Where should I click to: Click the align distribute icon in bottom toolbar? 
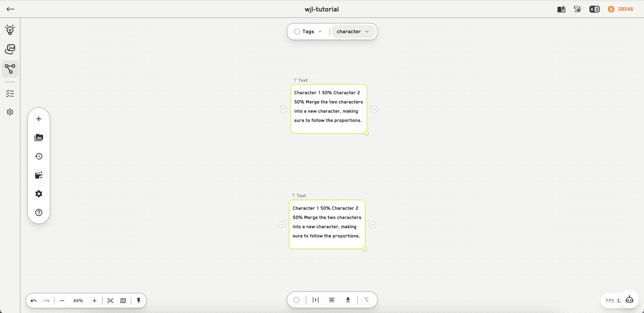(315, 300)
